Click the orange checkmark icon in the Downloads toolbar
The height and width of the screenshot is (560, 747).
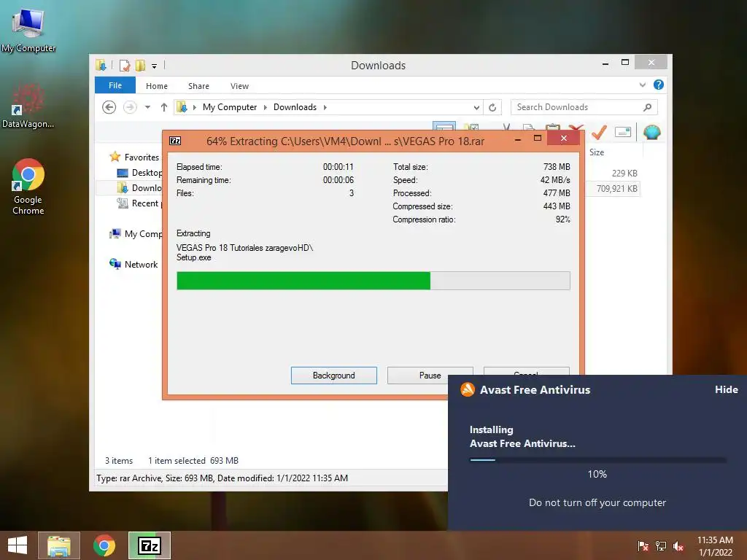(x=599, y=132)
